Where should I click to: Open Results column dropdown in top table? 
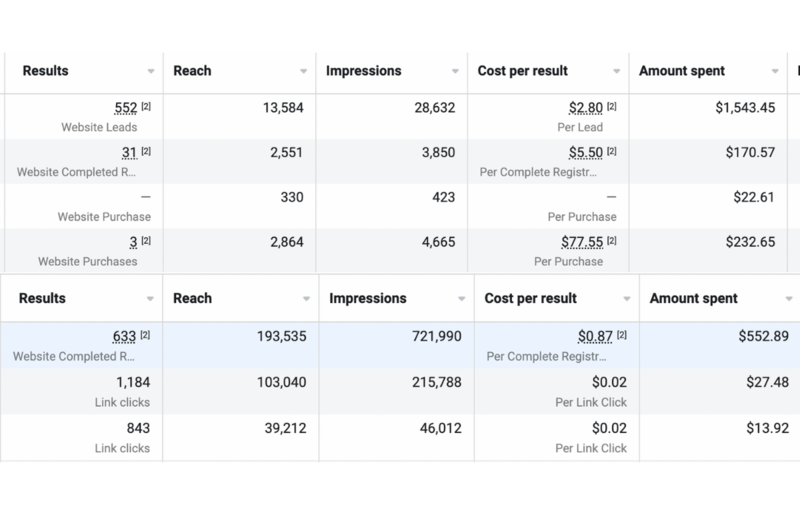[151, 71]
